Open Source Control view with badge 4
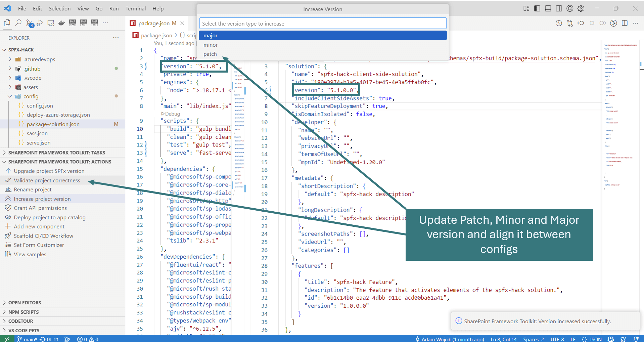644x342 pixels. (30, 23)
